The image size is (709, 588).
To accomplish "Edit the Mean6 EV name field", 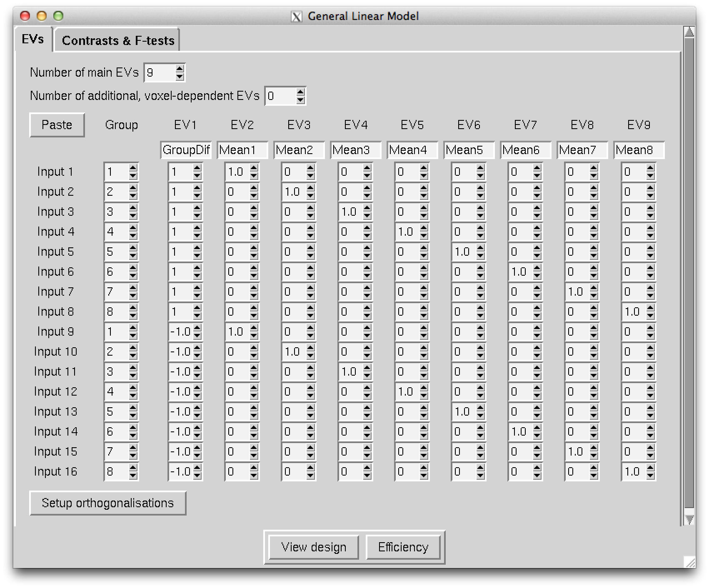I will (x=526, y=150).
